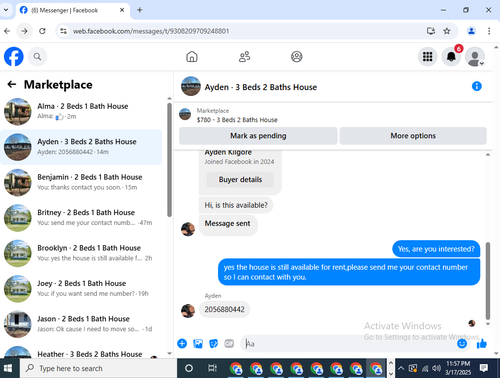Click the $780 listing thumbnail in banner

click(x=185, y=114)
